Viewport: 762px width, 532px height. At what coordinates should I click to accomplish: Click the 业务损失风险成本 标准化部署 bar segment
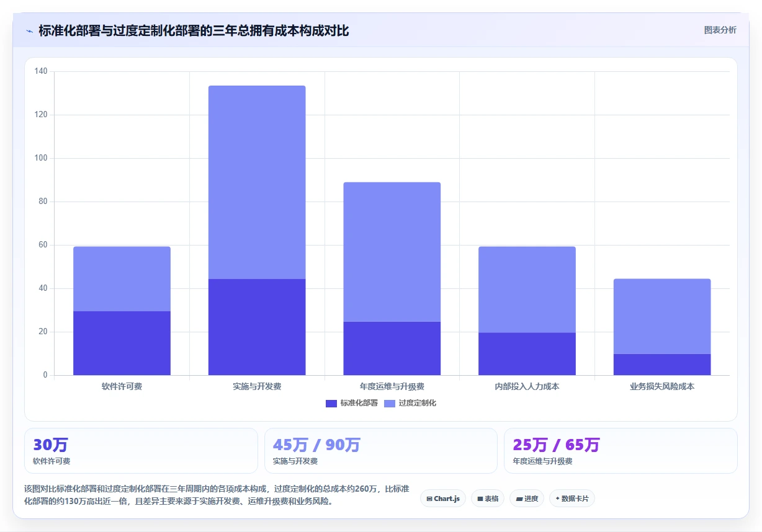pyautogui.click(x=662, y=365)
